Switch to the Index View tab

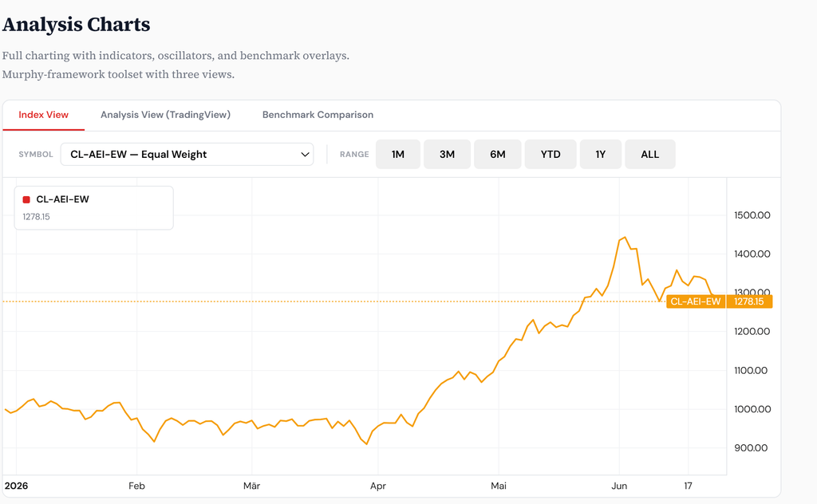coord(43,115)
